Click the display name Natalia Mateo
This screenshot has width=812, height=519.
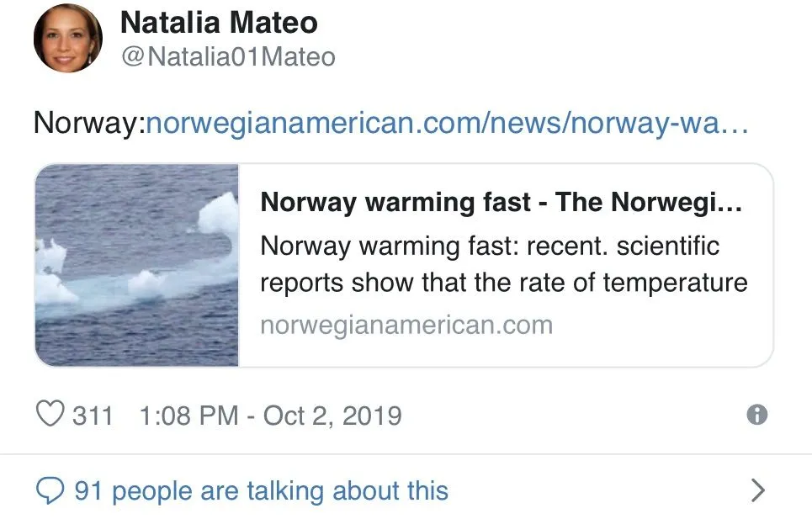219,23
